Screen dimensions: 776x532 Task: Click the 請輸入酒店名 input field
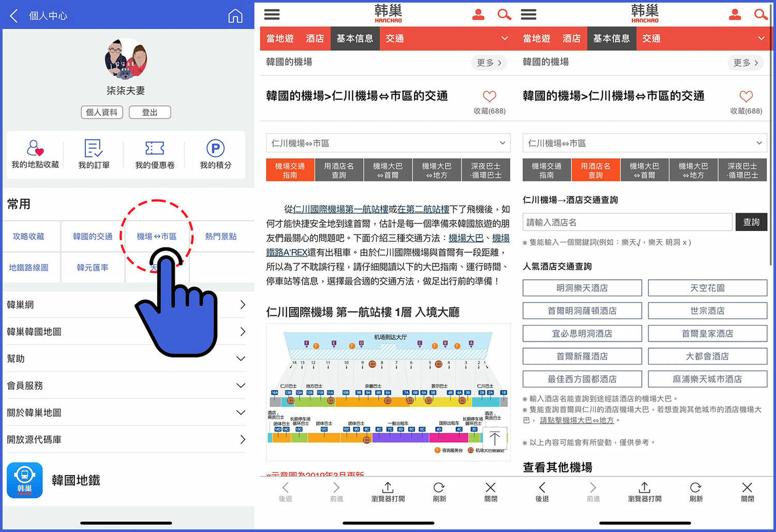tap(626, 222)
